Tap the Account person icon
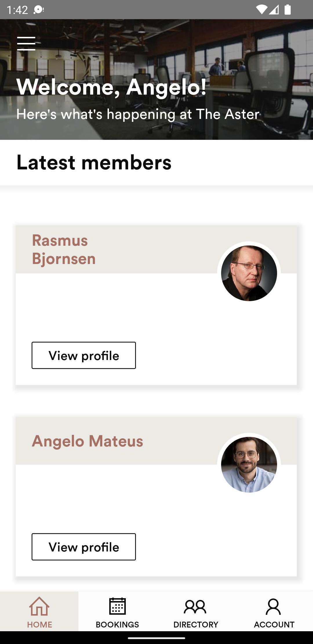The image size is (313, 644). tap(273, 607)
